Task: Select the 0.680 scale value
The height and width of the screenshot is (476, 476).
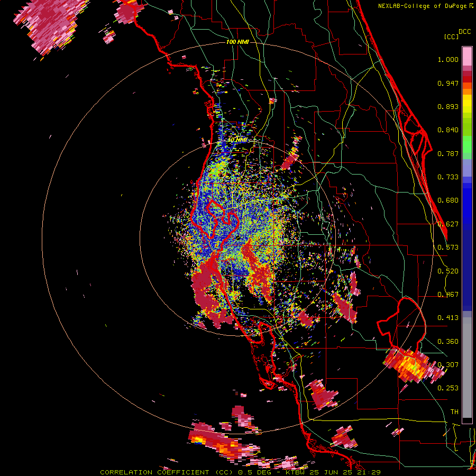Action: click(x=448, y=200)
